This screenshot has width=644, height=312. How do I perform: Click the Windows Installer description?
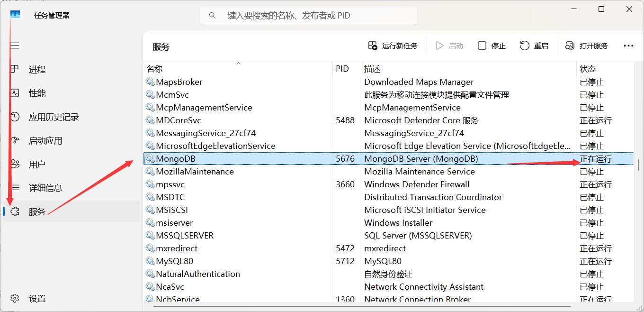point(398,223)
